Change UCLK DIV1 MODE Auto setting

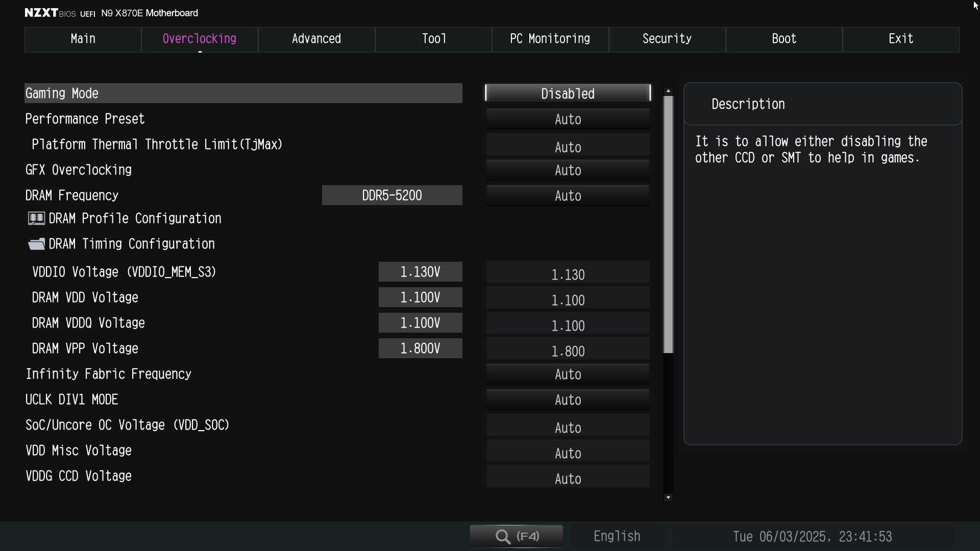coord(568,400)
